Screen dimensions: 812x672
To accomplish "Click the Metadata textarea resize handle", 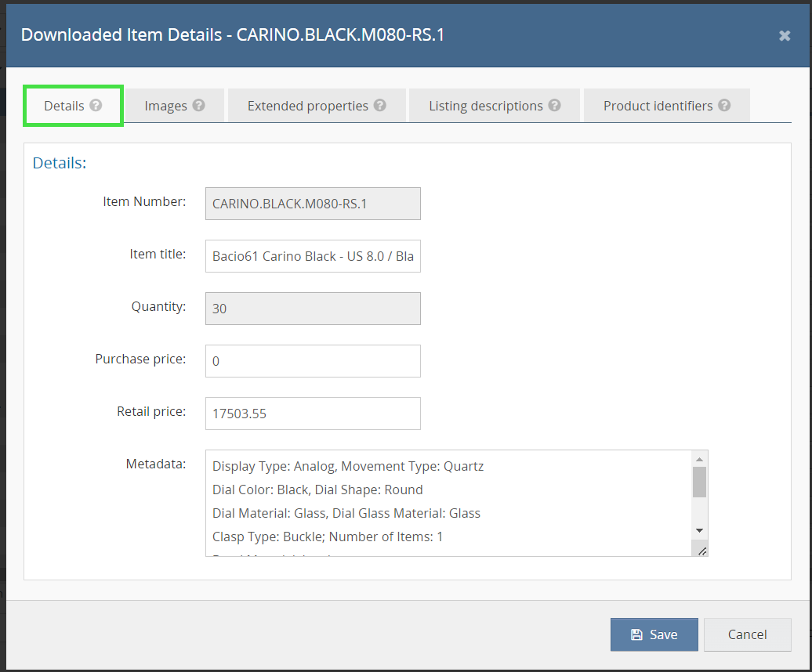I will coord(702,551).
